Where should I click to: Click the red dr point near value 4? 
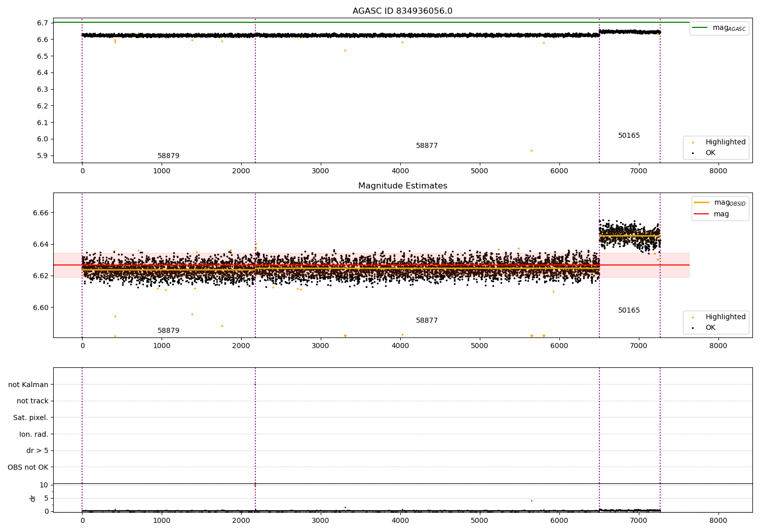tap(531, 501)
